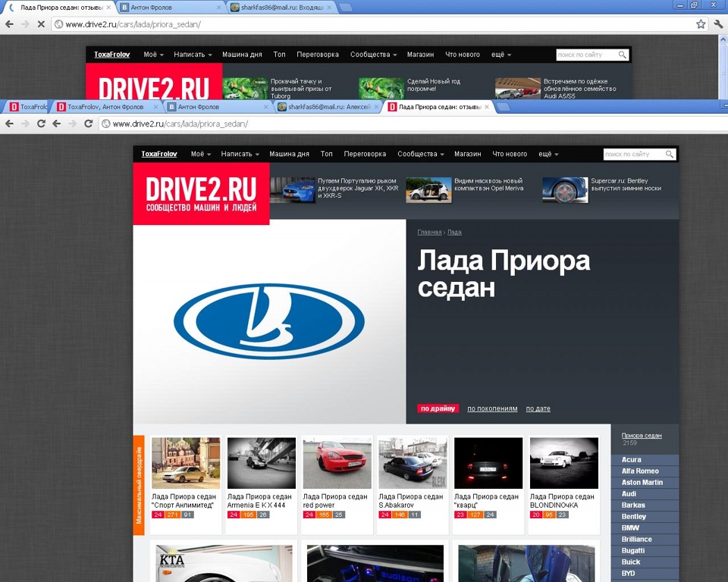
Task: Click the Главная breadcrumb link
Action: tap(429, 232)
